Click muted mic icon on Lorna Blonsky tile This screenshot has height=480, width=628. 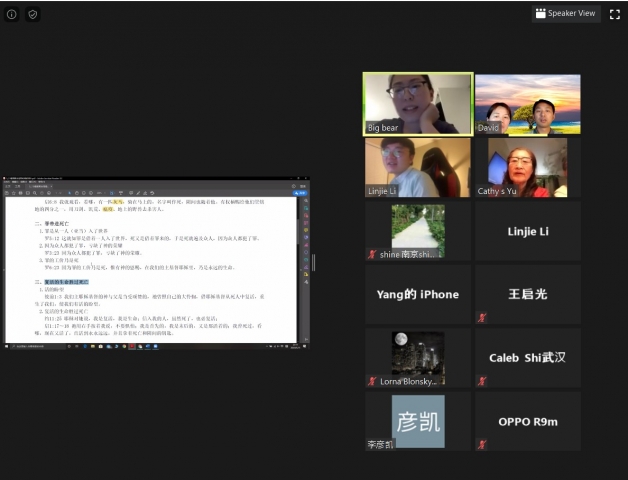click(x=373, y=381)
